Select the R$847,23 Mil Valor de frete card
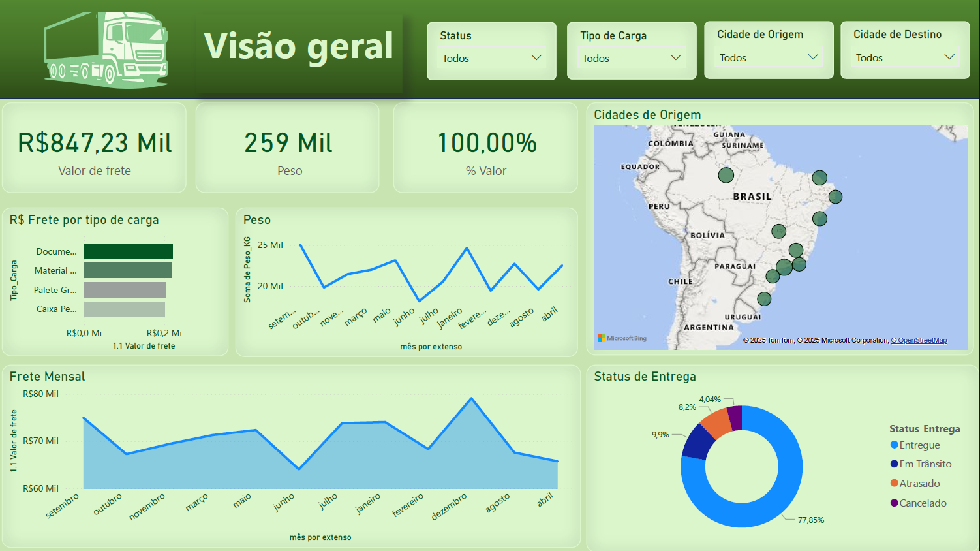Screen dimensions: 980x551 pyautogui.click(x=94, y=147)
